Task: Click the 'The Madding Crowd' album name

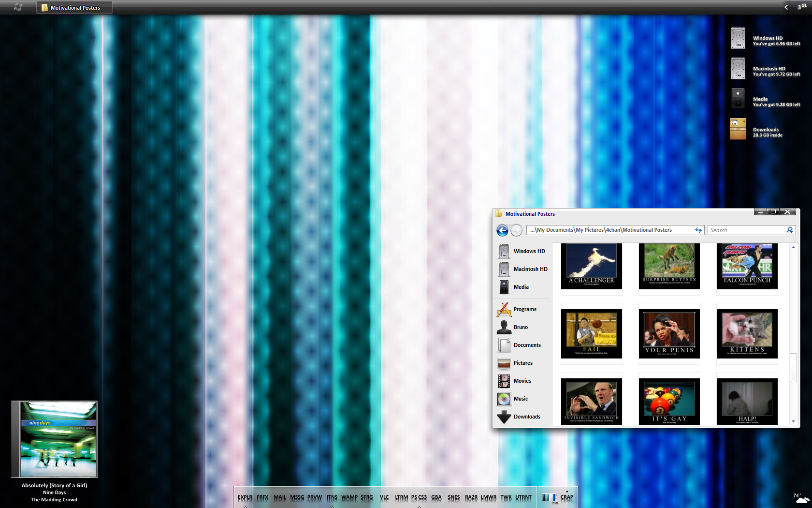Action: [55, 500]
